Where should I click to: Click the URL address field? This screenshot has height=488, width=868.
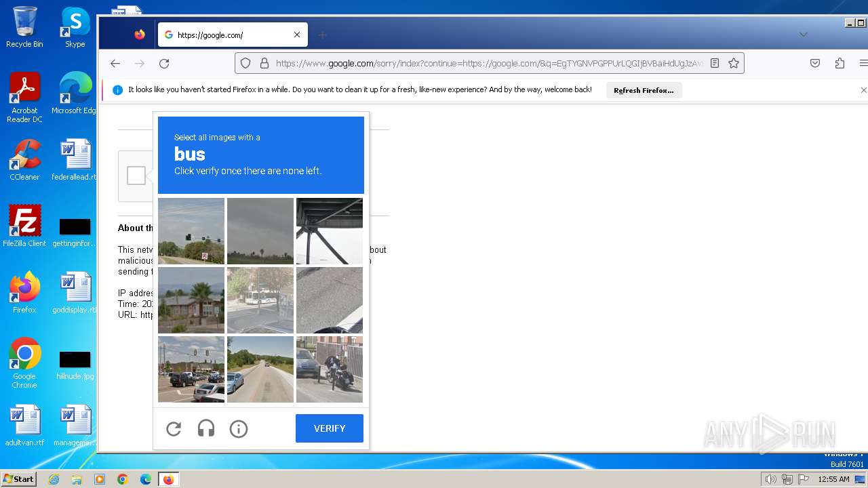(488, 63)
